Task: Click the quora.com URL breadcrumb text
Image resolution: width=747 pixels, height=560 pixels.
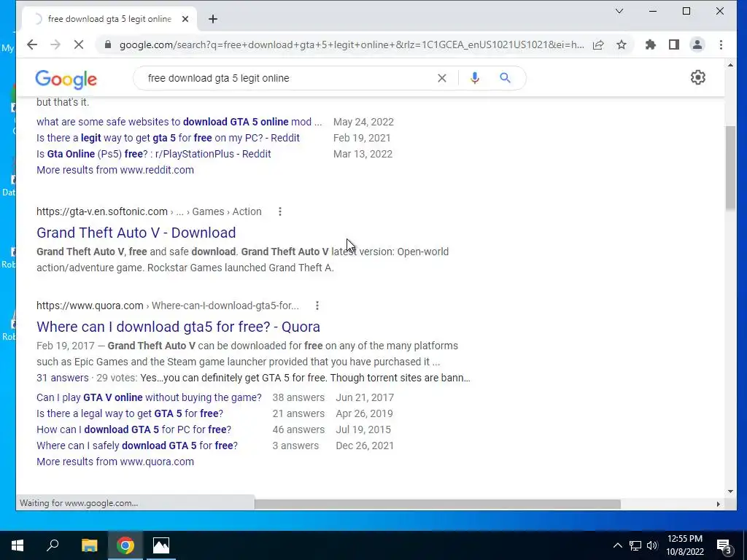Action: [x=168, y=306]
